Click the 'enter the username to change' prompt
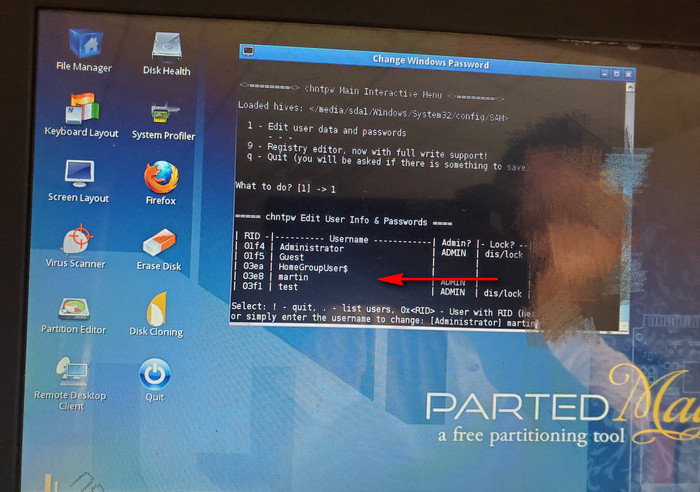The image size is (700, 492). [x=384, y=319]
